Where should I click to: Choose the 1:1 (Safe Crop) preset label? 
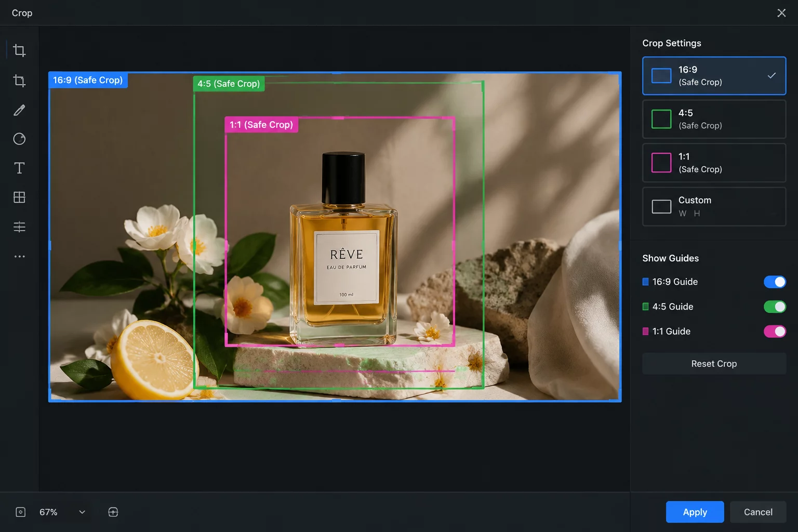point(700,163)
